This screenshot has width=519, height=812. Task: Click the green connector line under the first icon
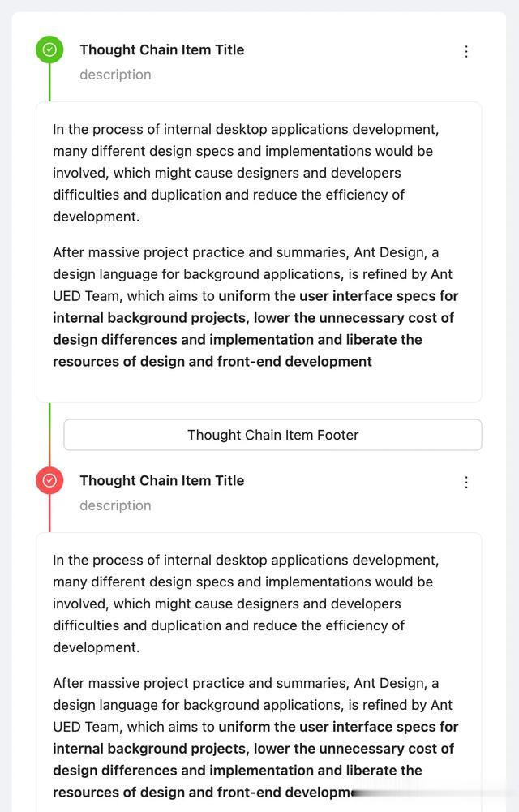(x=49, y=83)
